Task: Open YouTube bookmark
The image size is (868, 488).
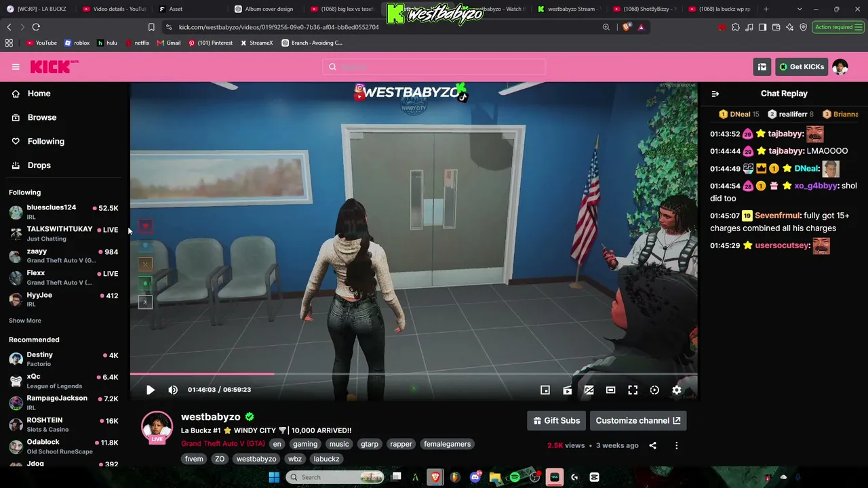Action: [41, 43]
